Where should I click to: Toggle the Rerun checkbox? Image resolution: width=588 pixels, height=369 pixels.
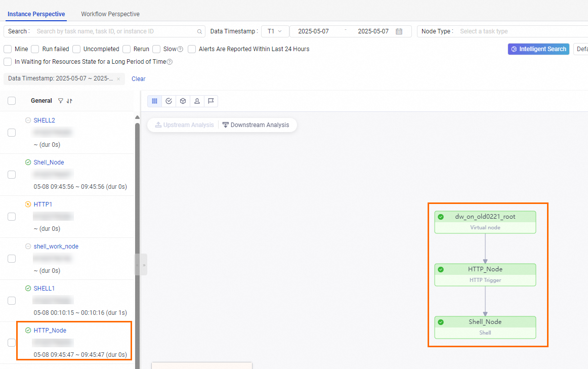coord(127,49)
